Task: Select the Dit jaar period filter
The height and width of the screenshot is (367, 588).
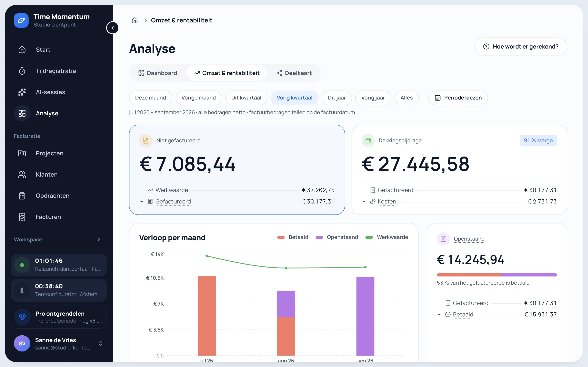Action: pyautogui.click(x=336, y=98)
